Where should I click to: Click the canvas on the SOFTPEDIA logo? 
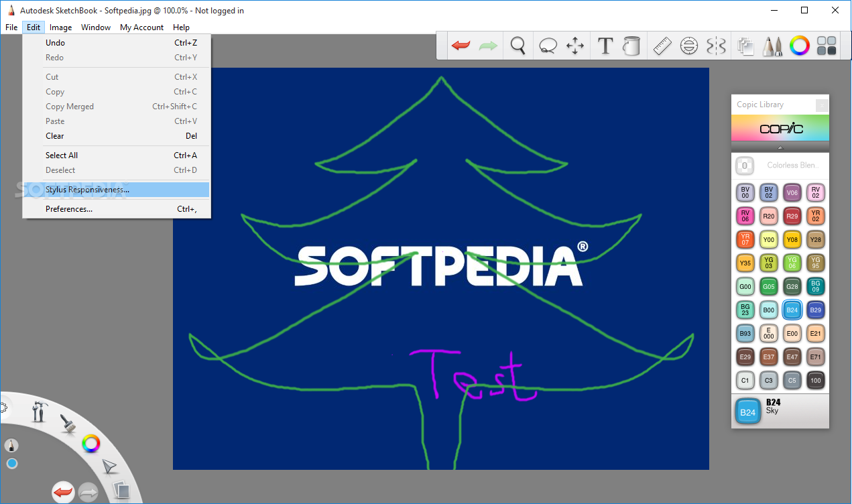click(442, 265)
